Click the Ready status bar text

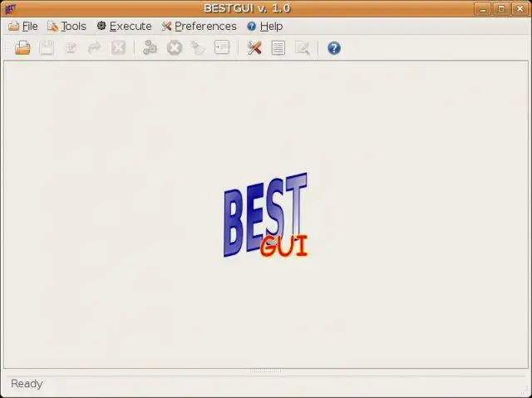tap(27, 384)
